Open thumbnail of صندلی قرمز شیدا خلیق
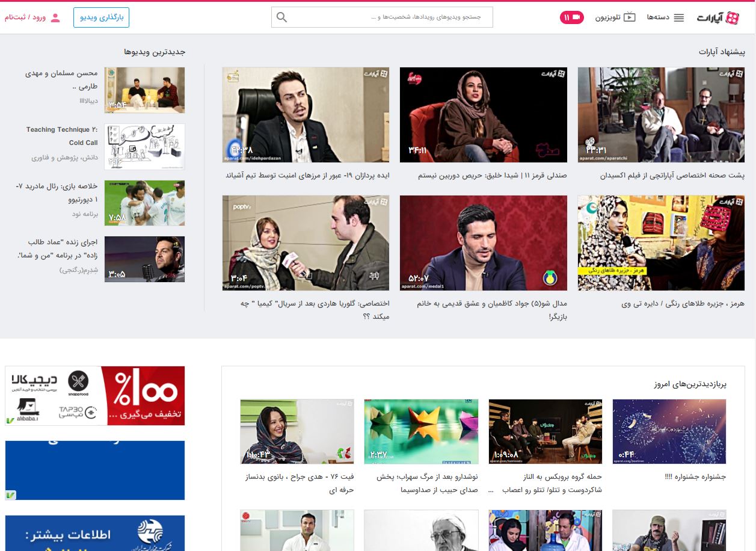The width and height of the screenshot is (756, 551). point(484,115)
